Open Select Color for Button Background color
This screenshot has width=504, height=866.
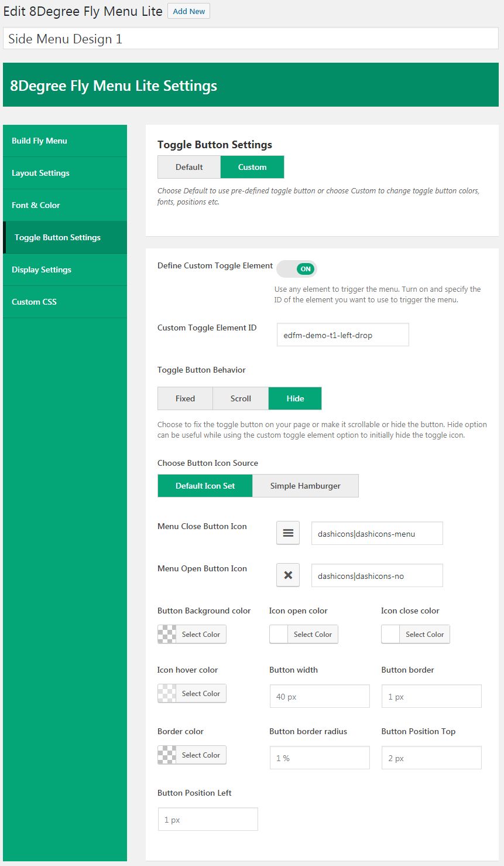[x=201, y=635]
